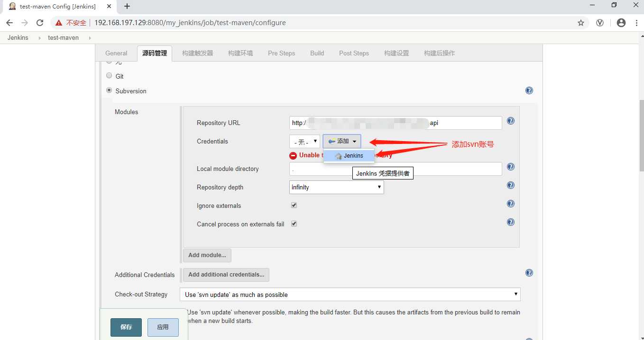644x340 pixels.
Task: Click the page vertical scrollbar thumb
Action: coord(641,136)
